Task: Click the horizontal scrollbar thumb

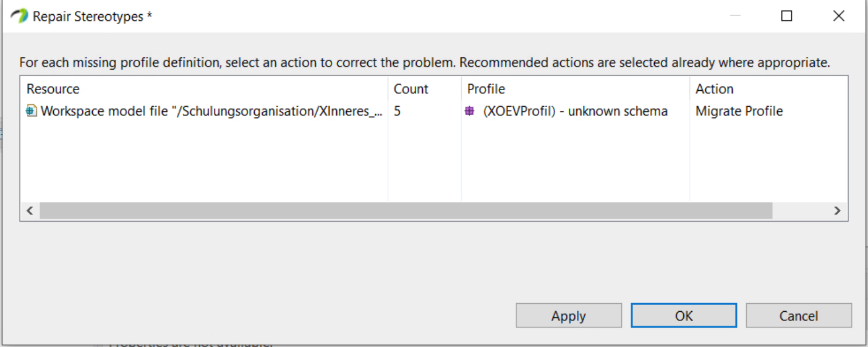Action: (406, 211)
